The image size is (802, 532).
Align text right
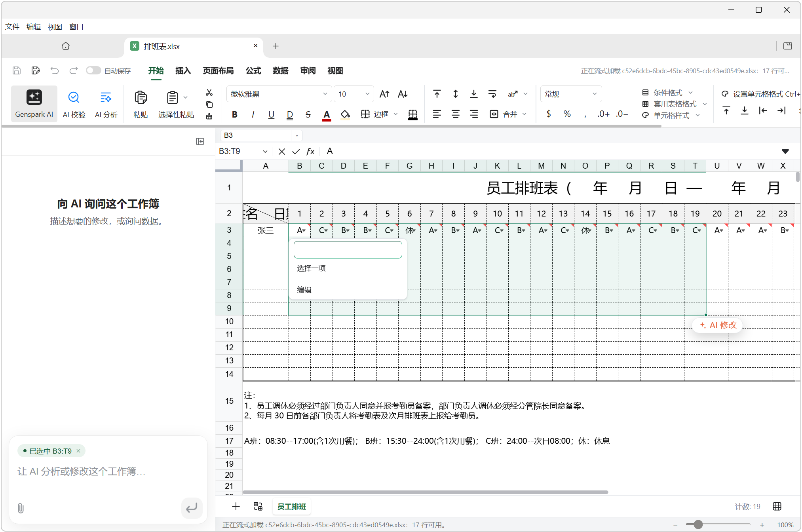pos(474,114)
